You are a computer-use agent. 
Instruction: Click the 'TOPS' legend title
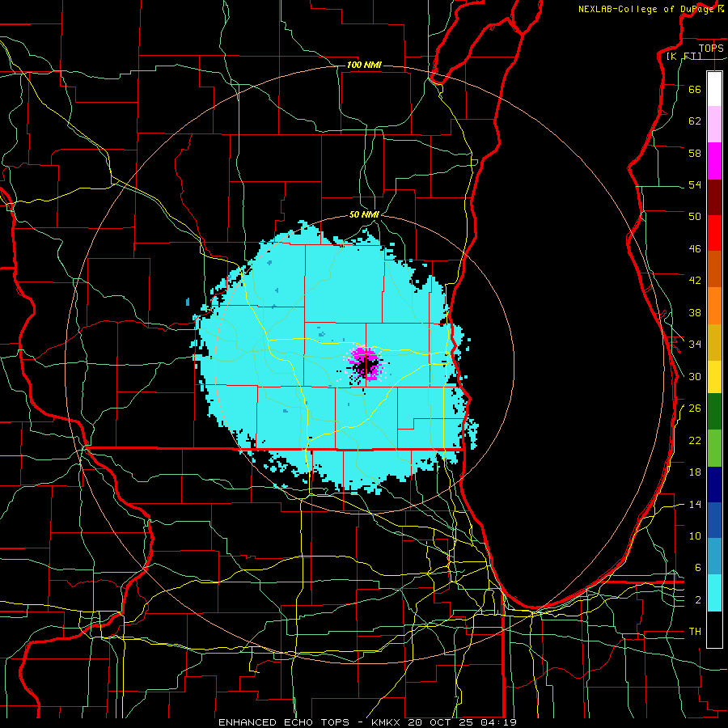pos(711,48)
